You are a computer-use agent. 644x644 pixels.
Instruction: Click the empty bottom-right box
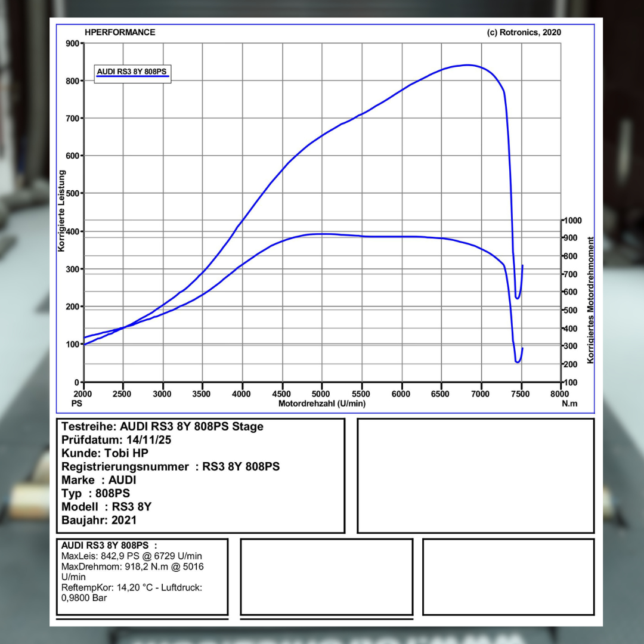tap(508, 577)
